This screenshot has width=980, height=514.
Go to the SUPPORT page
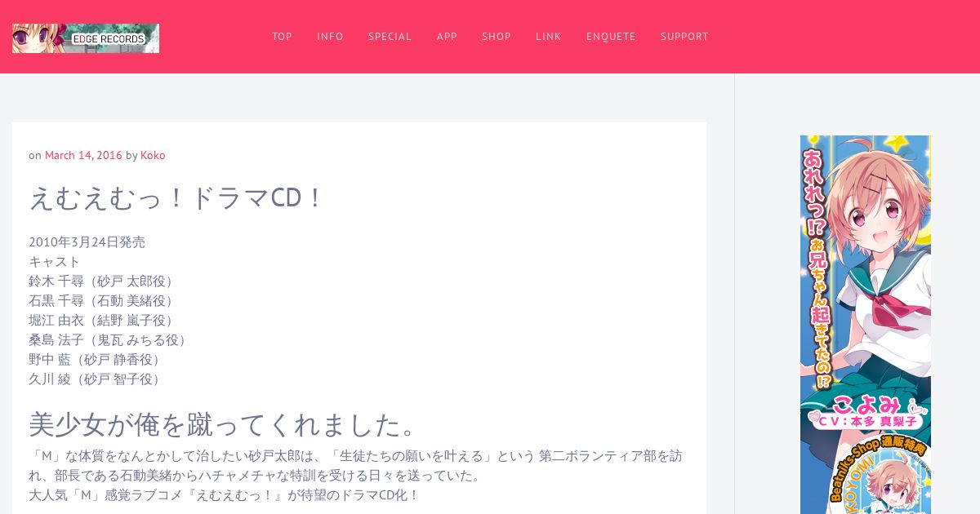coord(684,37)
